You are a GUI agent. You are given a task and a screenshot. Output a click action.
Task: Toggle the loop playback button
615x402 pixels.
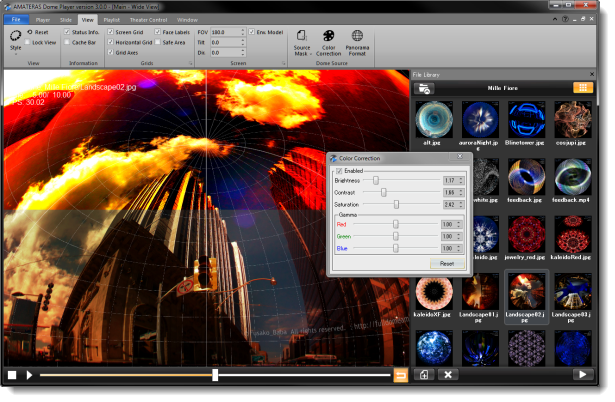(400, 375)
